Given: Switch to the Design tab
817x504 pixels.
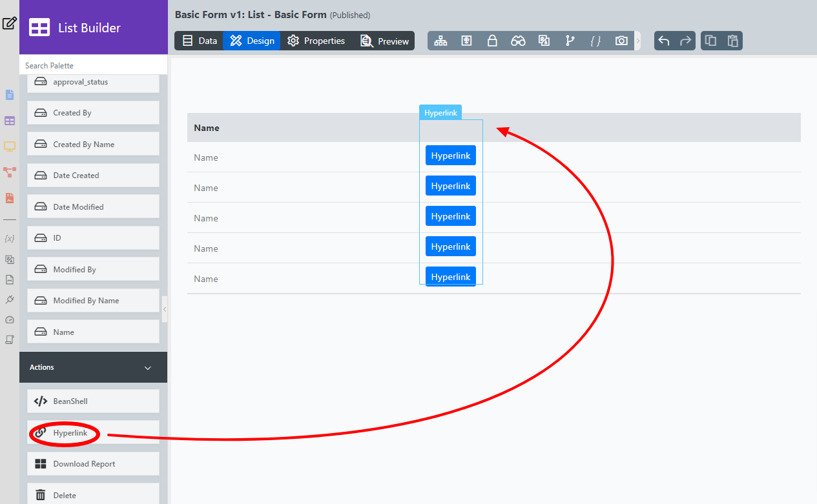Looking at the screenshot, I should coord(251,41).
